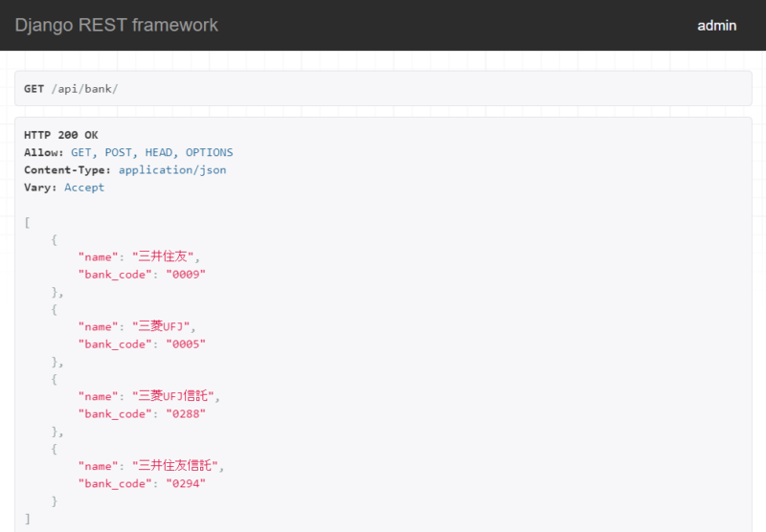Open the admin user menu
766x532 pixels.
[716, 26]
